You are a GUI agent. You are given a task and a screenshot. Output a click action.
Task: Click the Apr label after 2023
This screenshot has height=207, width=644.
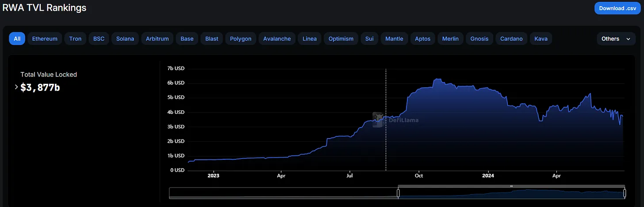(281, 176)
